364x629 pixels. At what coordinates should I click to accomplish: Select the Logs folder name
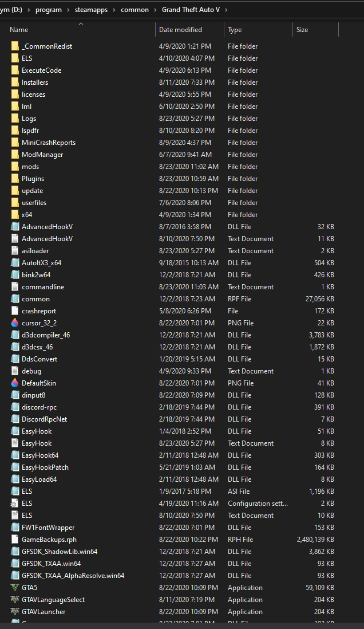coord(29,119)
